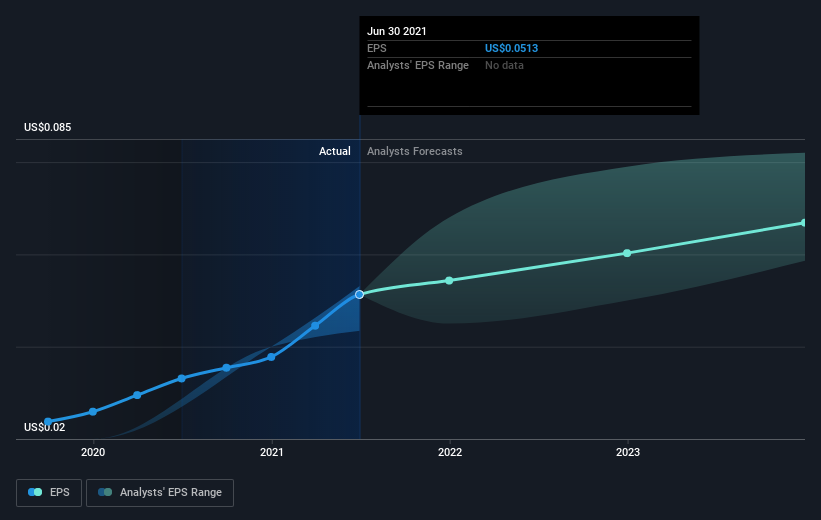The image size is (821, 520).
Task: Click the forecast data point at 2023
Action: [x=627, y=253]
